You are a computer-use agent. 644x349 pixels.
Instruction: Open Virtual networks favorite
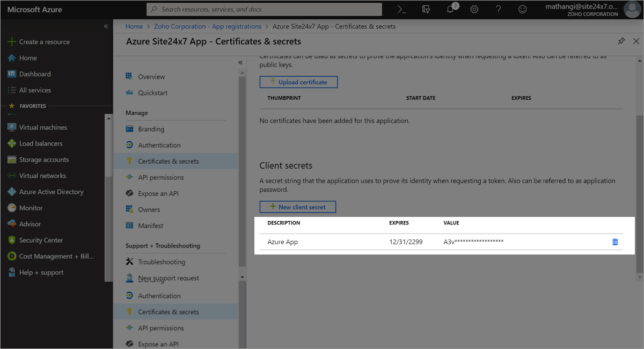point(36,176)
